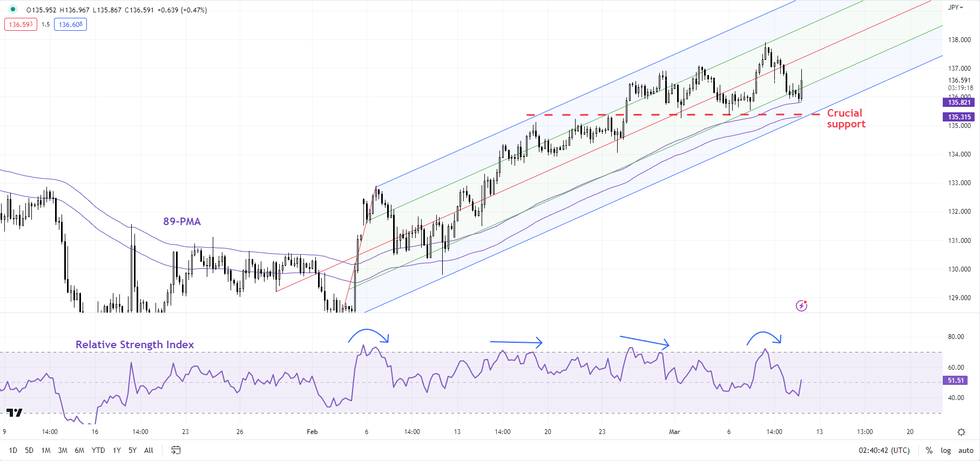
Task: Select the All time range
Action: click(x=149, y=450)
